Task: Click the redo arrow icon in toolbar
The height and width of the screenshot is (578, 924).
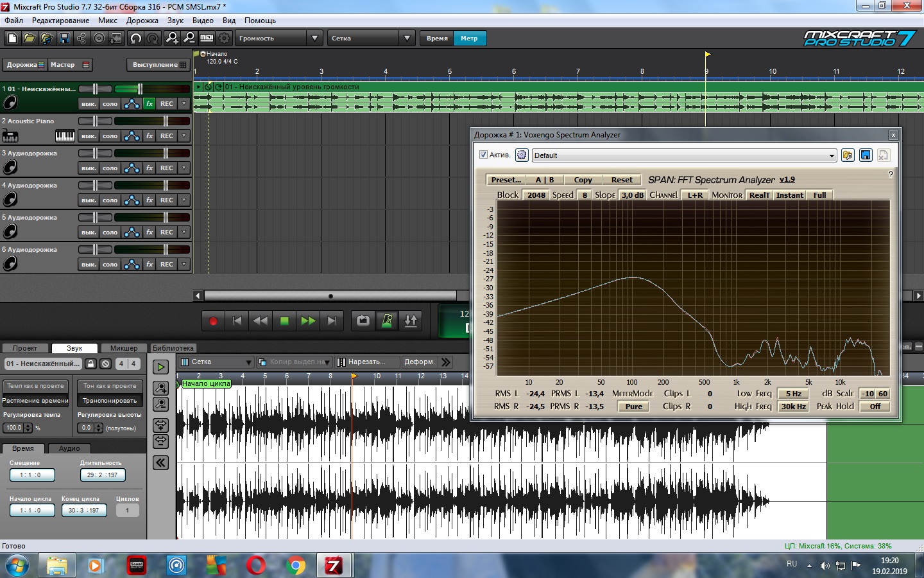Action: [x=153, y=39]
